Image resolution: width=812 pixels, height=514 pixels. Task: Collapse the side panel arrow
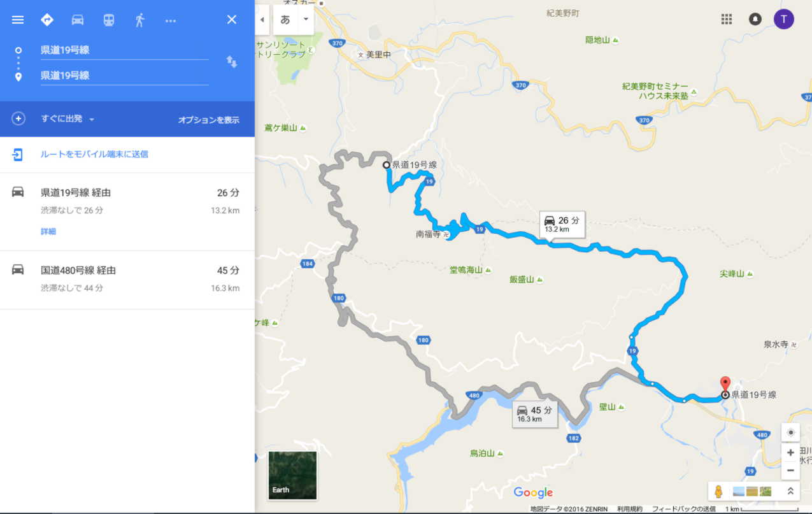coord(262,20)
